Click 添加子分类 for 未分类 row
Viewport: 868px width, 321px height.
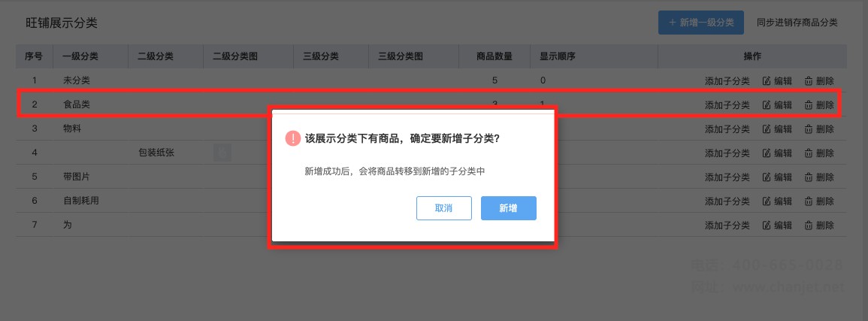coord(727,80)
